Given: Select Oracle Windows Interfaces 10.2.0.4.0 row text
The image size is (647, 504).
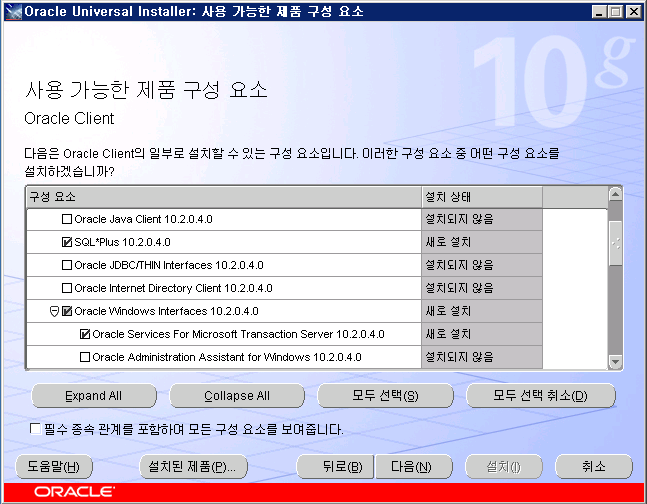Looking at the screenshot, I should click(x=166, y=311).
